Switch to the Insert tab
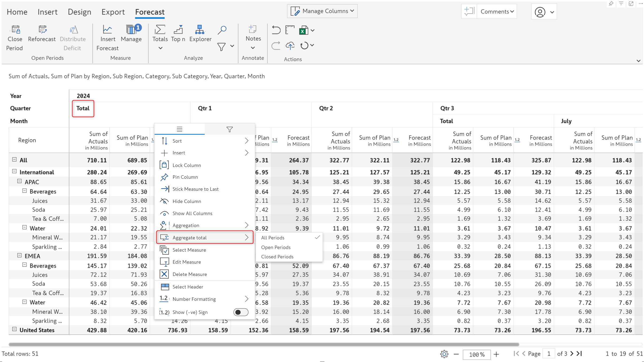The height and width of the screenshot is (362, 644). coord(48,12)
